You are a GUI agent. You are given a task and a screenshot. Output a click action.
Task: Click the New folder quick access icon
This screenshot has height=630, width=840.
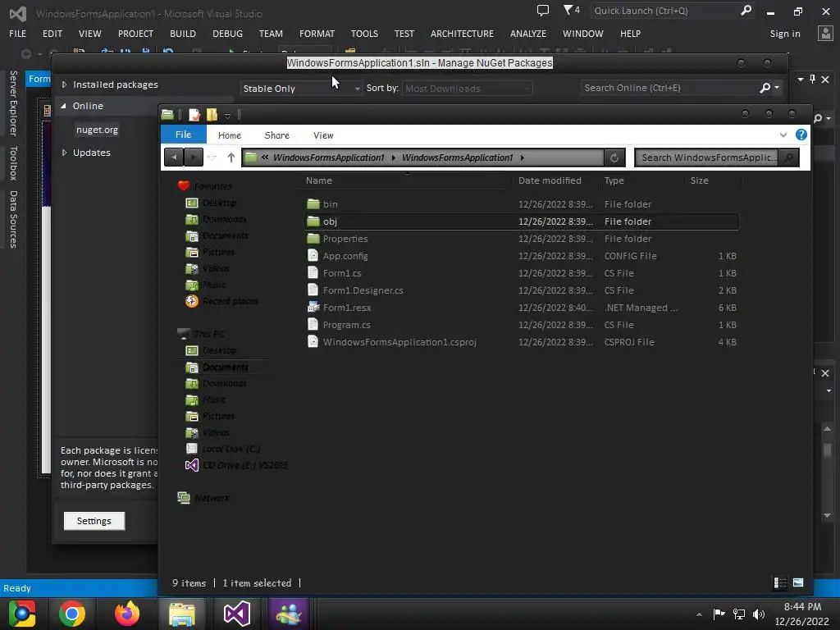[x=212, y=115]
